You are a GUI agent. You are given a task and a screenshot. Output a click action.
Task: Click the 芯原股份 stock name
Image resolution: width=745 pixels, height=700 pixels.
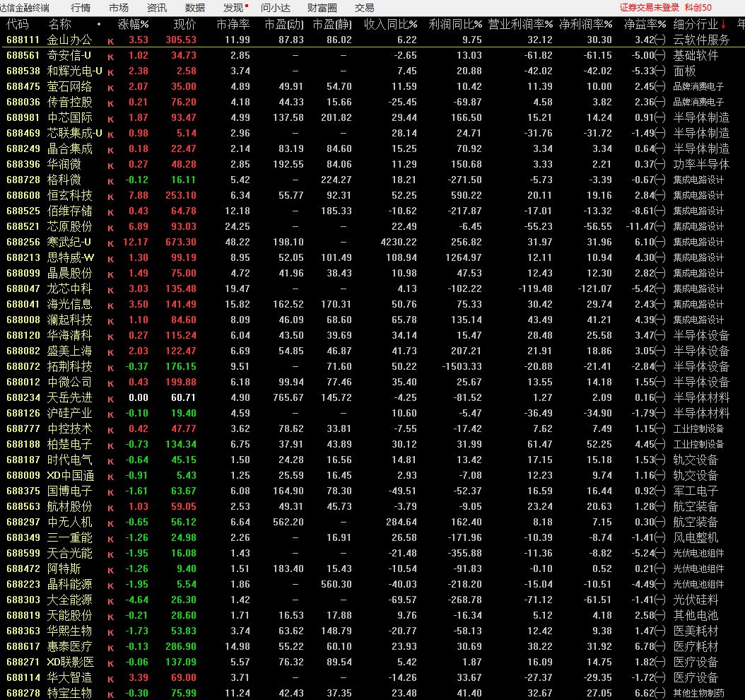click(70, 227)
